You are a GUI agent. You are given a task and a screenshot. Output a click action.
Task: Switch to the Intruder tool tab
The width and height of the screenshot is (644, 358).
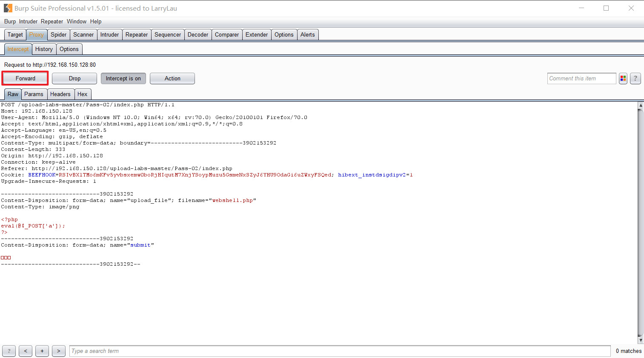[110, 35]
